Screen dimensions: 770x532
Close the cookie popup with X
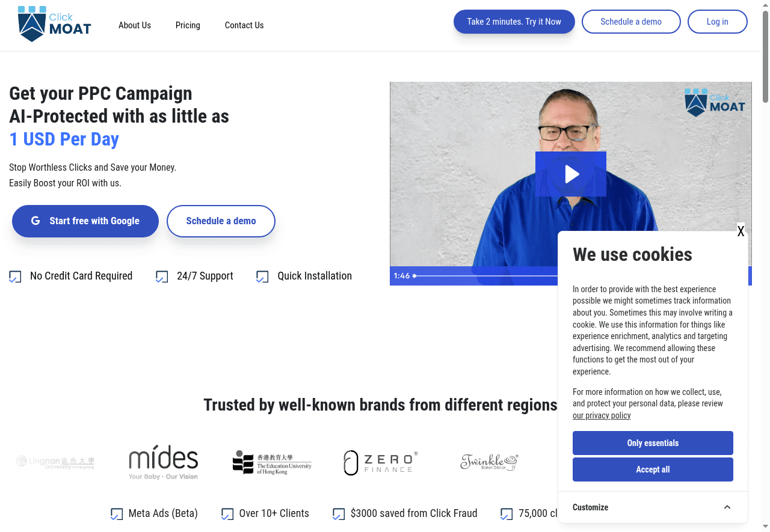pyautogui.click(x=741, y=231)
